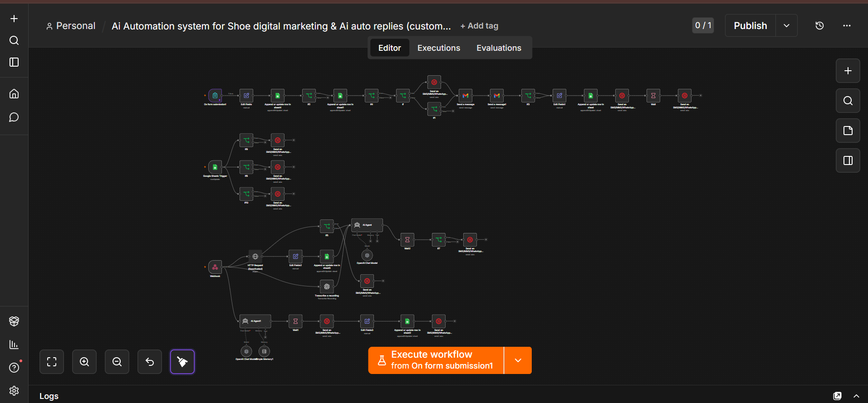The width and height of the screenshot is (868, 403).
Task: Zoom in on the canvas
Action: click(84, 362)
